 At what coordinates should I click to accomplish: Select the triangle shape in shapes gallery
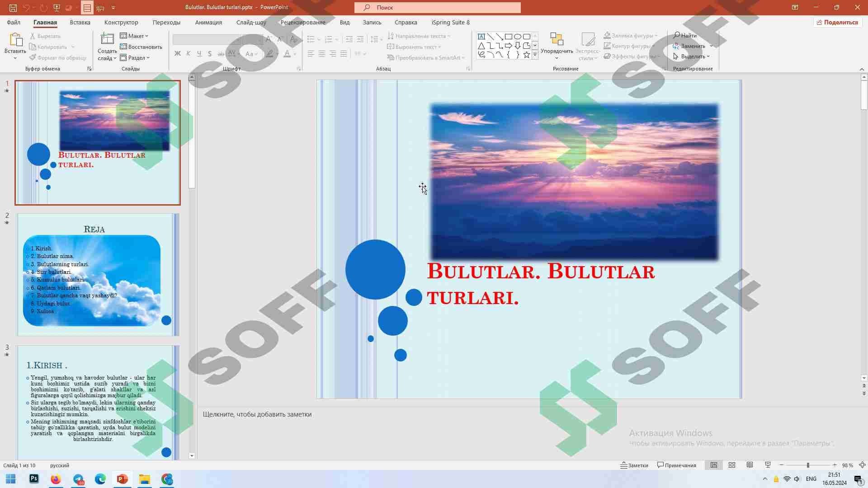pyautogui.click(x=481, y=46)
